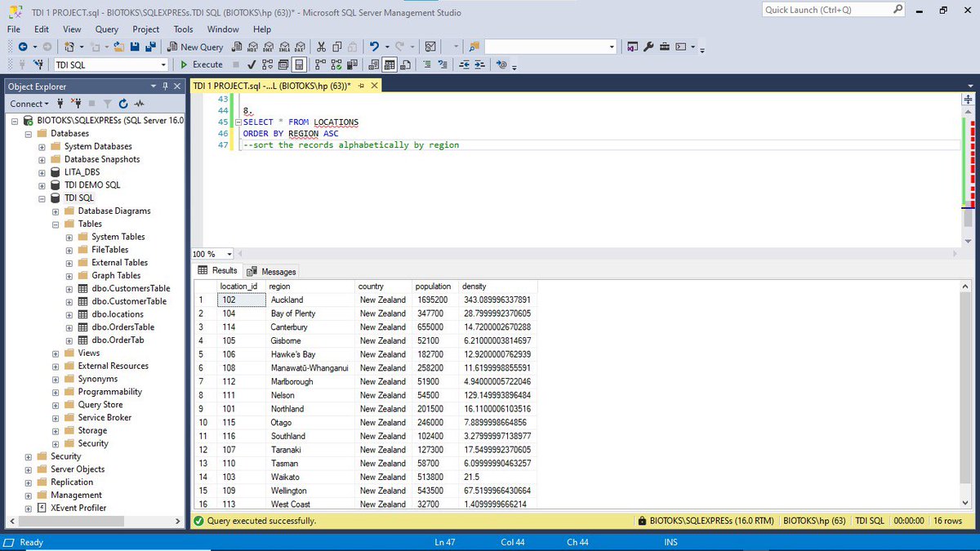Click the Decrease Indent icon
This screenshot has height=551, width=980.
[465, 64]
